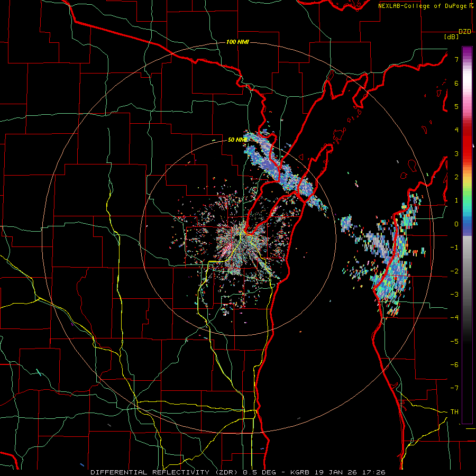Click the 1 value on the color scale
Screen dimensions: 476x476
coord(456,200)
